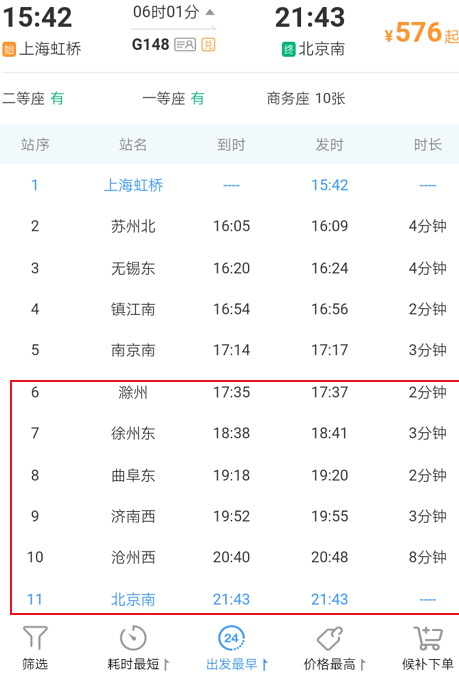The image size is (459, 688).
Task: Collapse the stop list using the arrow near 06时01分
Action: coord(210,12)
